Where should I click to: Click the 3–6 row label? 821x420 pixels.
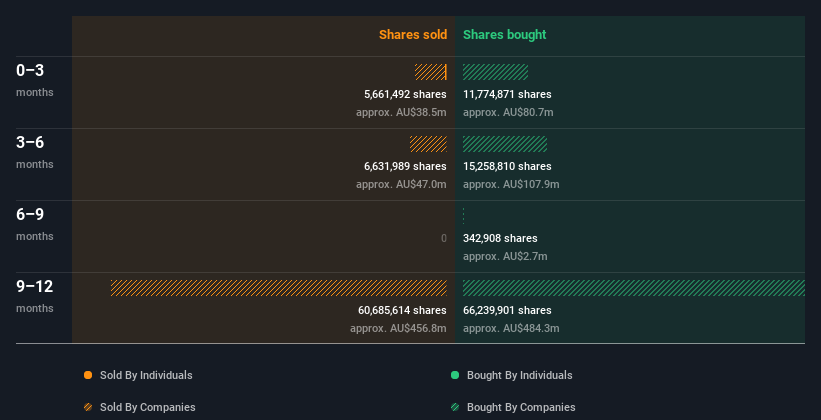pos(30,142)
